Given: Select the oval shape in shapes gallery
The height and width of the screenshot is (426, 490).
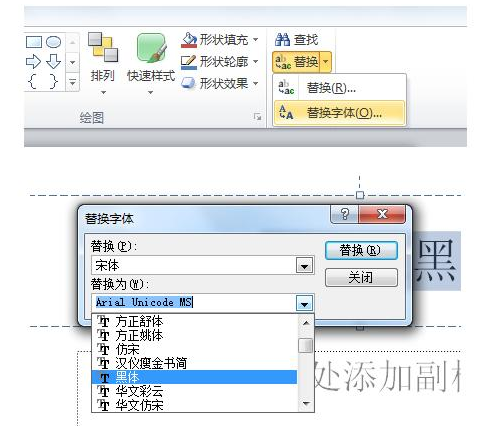Looking at the screenshot, I should tap(53, 42).
